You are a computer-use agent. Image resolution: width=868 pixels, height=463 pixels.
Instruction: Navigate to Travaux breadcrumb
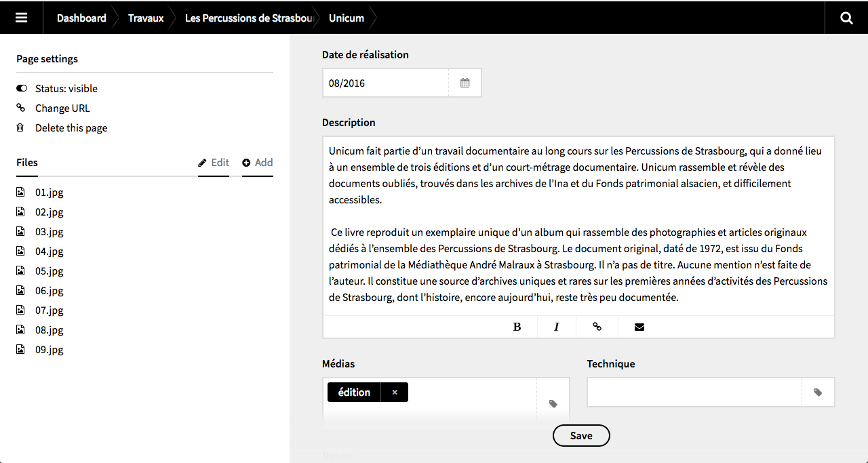pyautogui.click(x=146, y=18)
